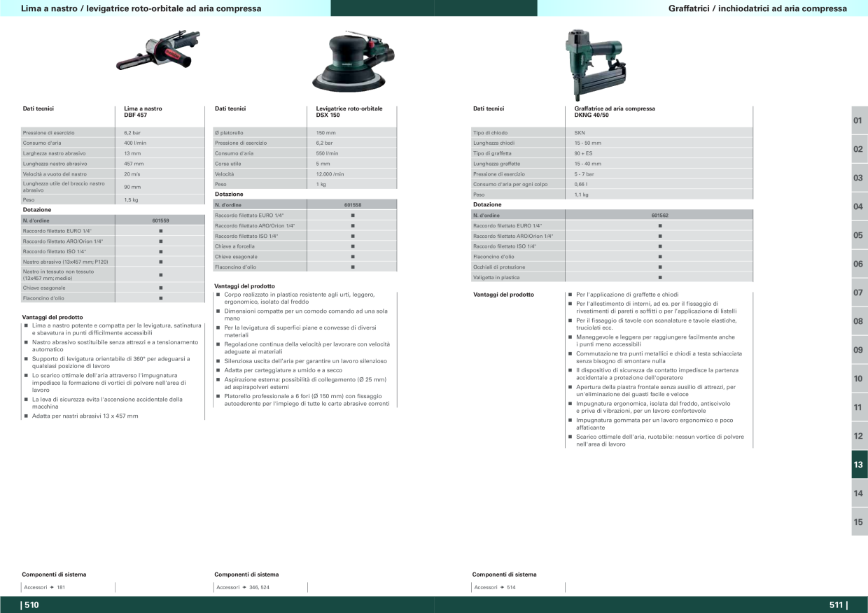This screenshot has height=613, width=868.
Task: Jump to chapter tab 07
Action: pyautogui.click(x=860, y=293)
